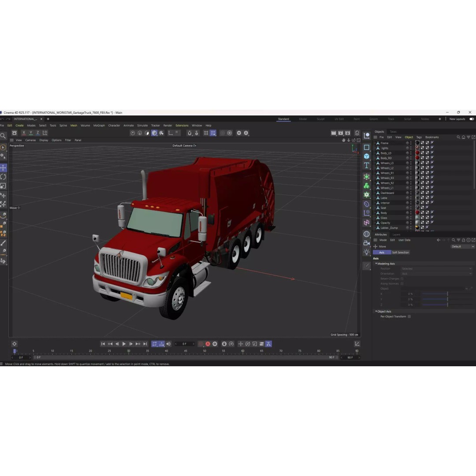The height and width of the screenshot is (476, 476).
Task: Toggle the highlighted workplane grid snap icon
Action: (213, 133)
